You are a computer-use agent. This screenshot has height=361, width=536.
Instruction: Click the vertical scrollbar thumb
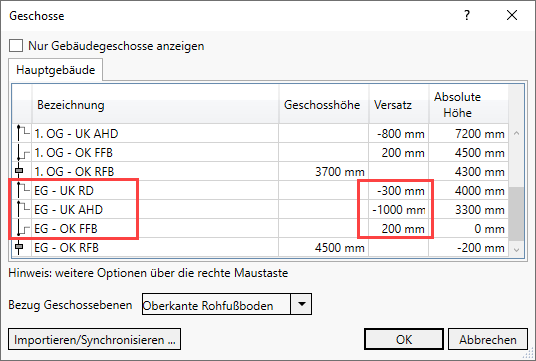pyautogui.click(x=516, y=214)
